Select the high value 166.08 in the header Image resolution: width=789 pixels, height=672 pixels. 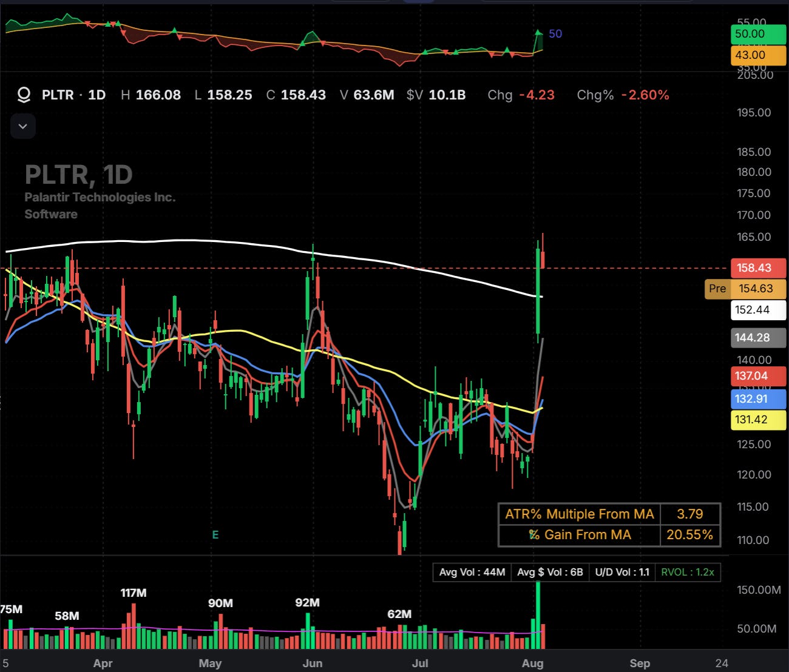pyautogui.click(x=158, y=95)
